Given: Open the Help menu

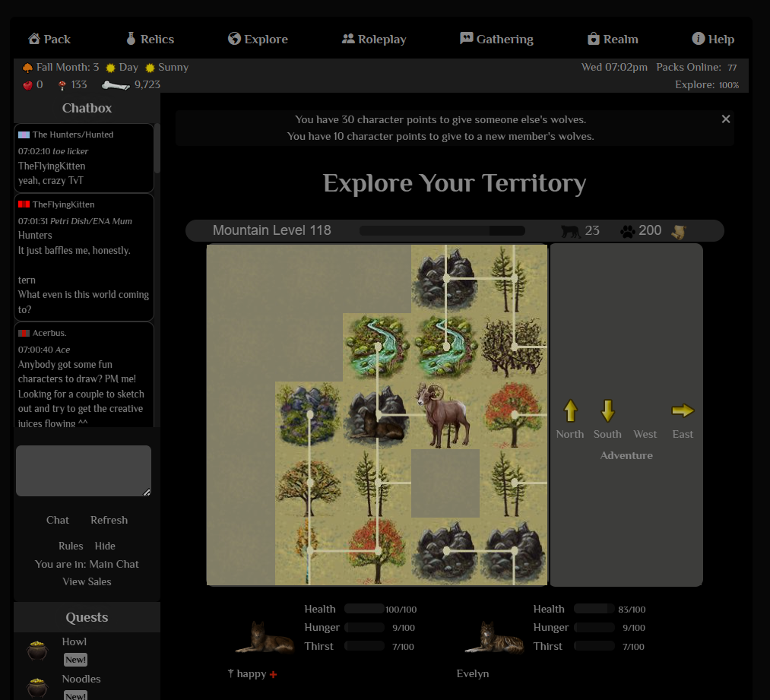Looking at the screenshot, I should click(x=713, y=40).
